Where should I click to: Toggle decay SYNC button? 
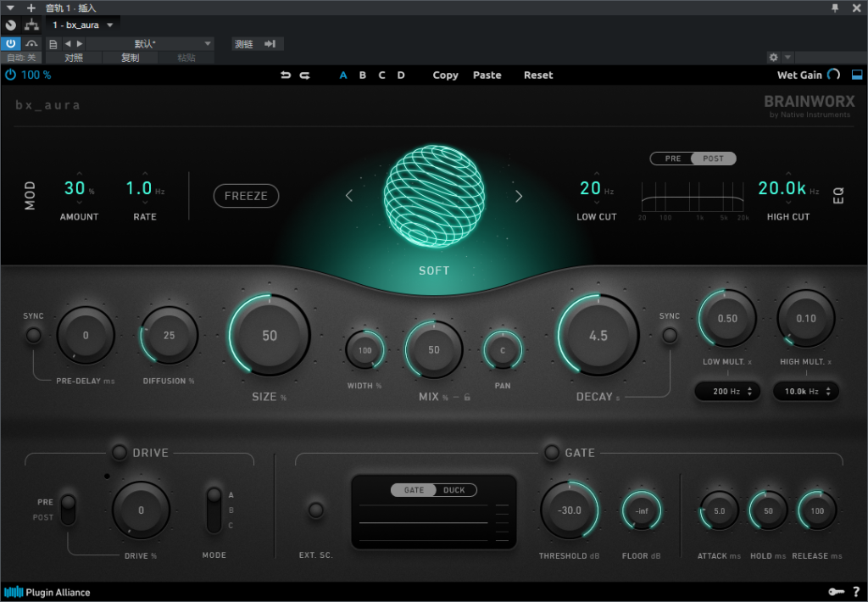pos(670,335)
